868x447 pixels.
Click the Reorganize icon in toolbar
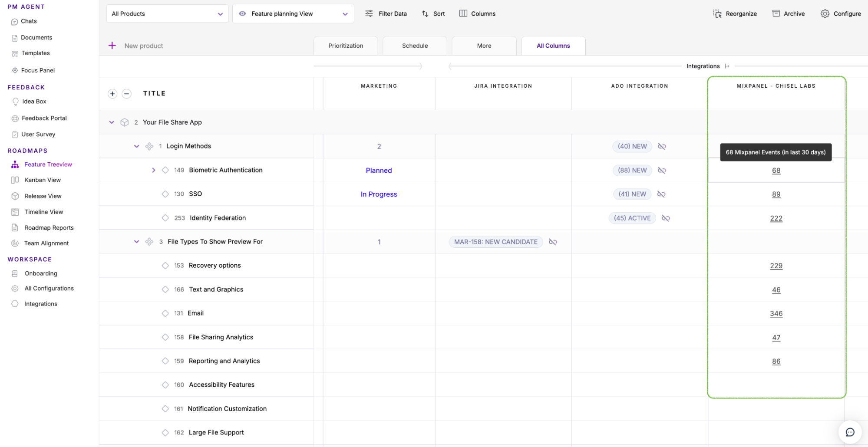717,14
